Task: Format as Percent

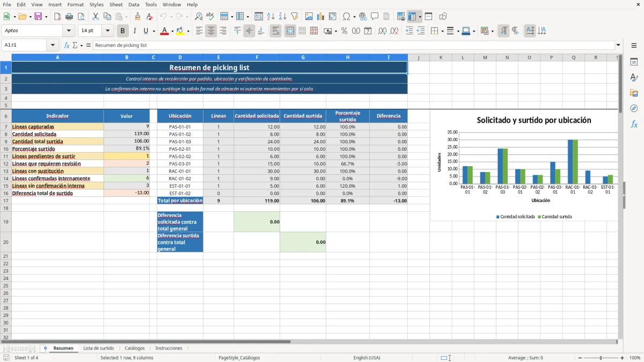Action: click(345, 31)
